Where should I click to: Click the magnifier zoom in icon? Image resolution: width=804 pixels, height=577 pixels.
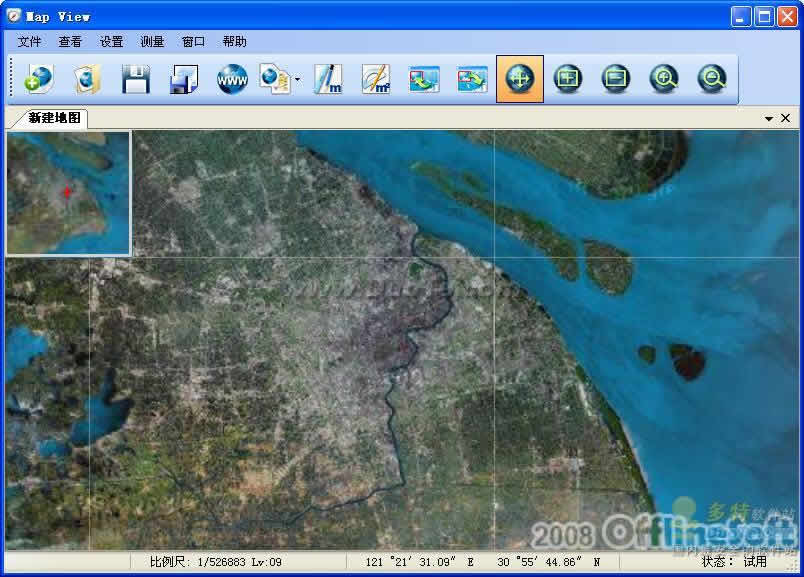click(664, 79)
